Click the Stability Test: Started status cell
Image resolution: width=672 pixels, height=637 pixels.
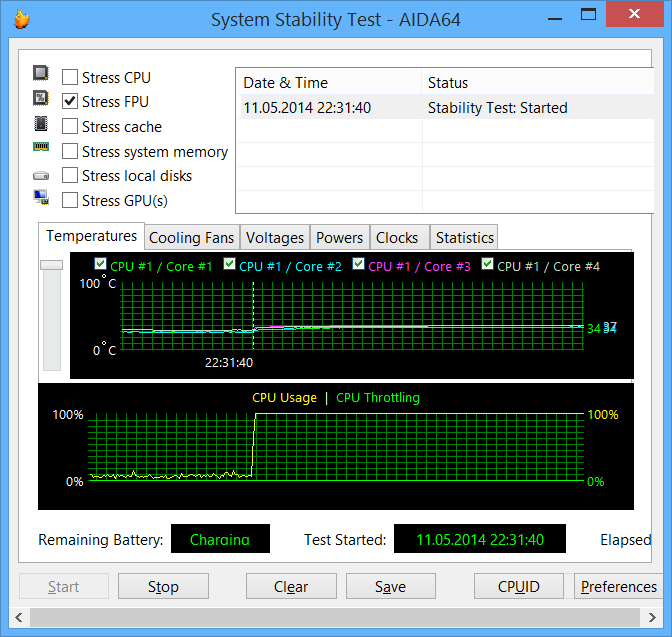[498, 108]
